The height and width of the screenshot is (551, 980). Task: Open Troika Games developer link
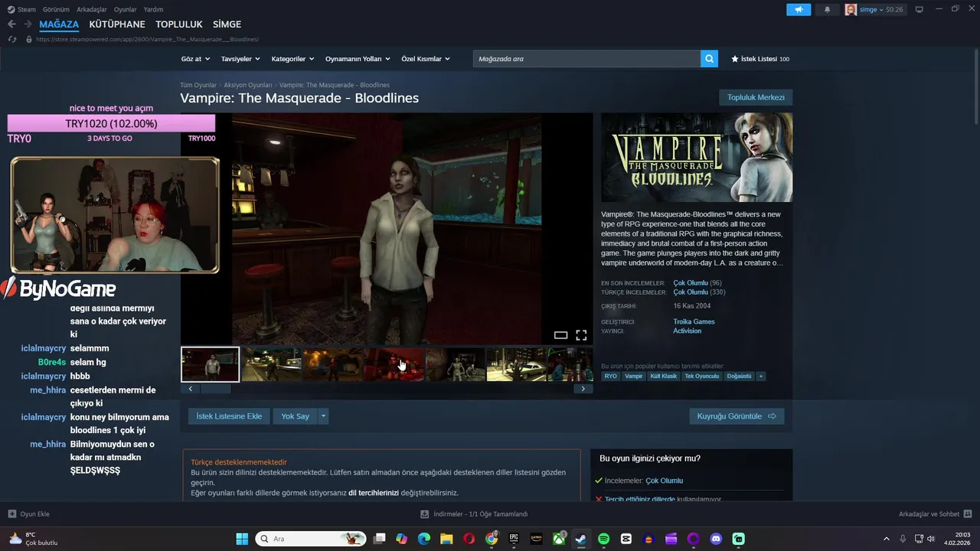click(x=694, y=322)
